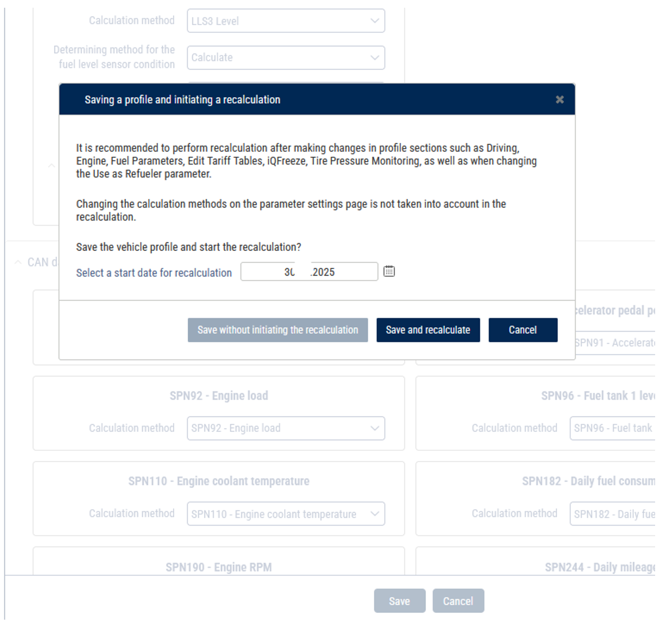Open SPN182 - Daily fuel dropdown
Screen dimensions: 672x624
pos(613,514)
